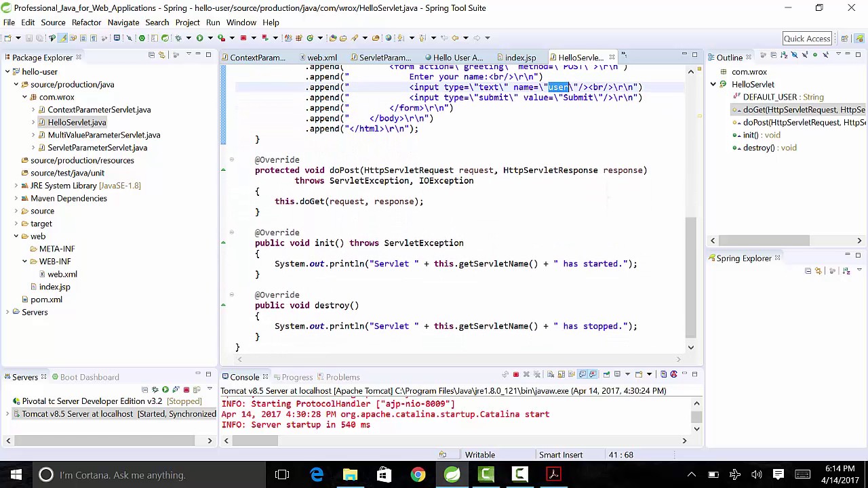Click Windows Start button
This screenshot has height=488, width=868.
16,474
